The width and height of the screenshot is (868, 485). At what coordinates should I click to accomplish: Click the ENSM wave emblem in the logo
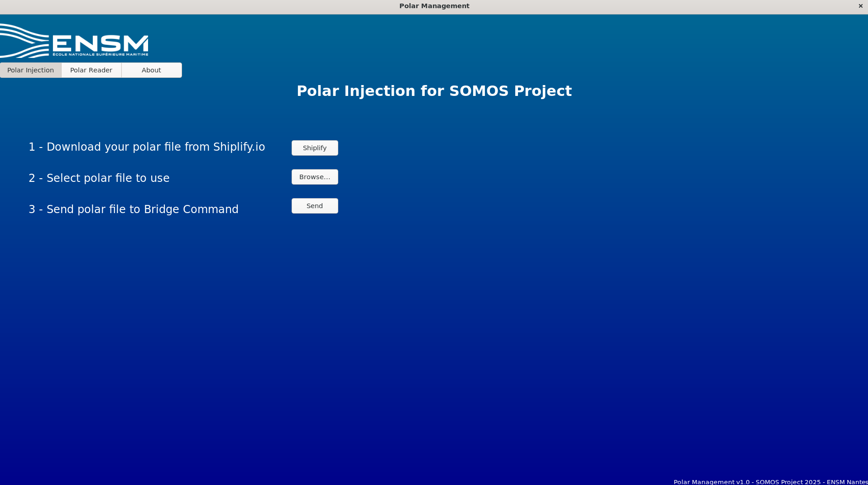[x=24, y=41]
